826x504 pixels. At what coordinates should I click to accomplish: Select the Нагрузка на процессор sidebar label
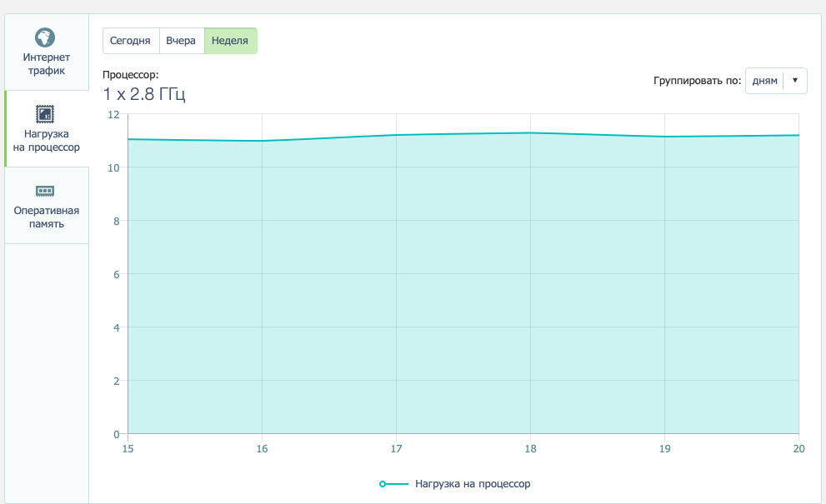pyautogui.click(x=47, y=141)
